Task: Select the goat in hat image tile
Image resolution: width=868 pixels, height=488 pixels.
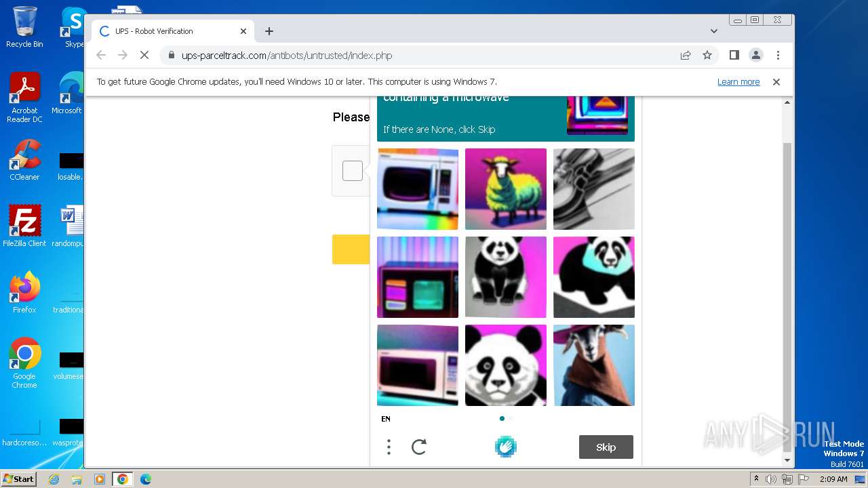Action: 594,365
